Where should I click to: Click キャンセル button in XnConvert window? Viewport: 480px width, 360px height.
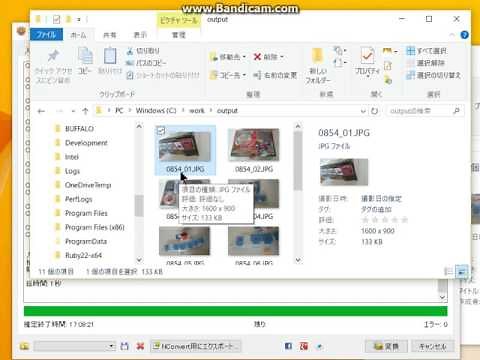432,346
